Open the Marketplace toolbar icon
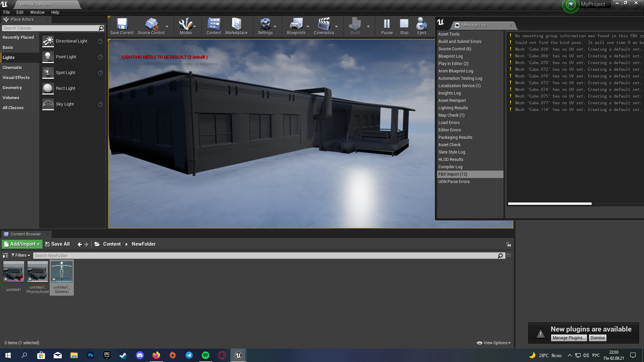 [236, 24]
